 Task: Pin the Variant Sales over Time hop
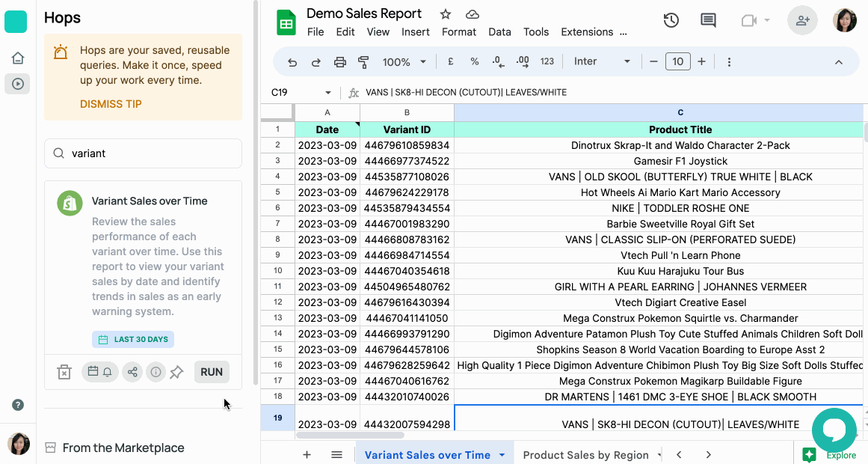pyautogui.click(x=176, y=372)
